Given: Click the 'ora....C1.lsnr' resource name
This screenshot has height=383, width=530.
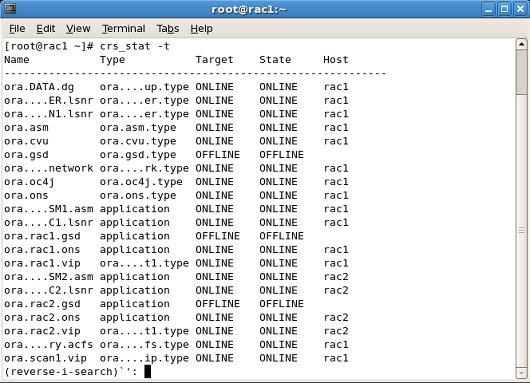Looking at the screenshot, I should pyautogui.click(x=48, y=222).
